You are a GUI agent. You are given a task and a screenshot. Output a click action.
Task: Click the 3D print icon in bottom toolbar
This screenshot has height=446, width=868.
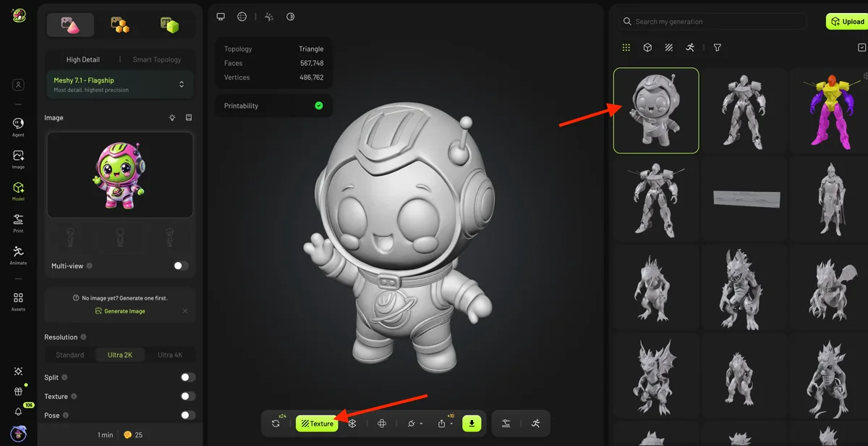(x=506, y=424)
